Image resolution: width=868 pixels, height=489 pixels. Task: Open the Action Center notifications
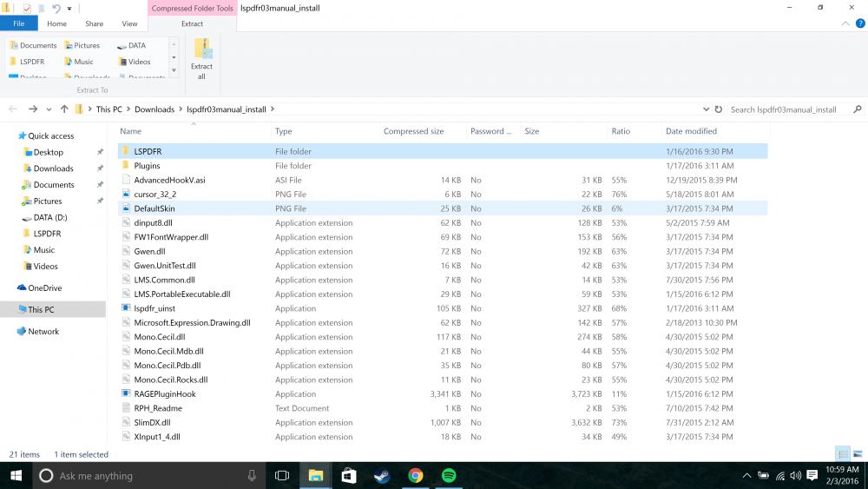tap(812, 475)
